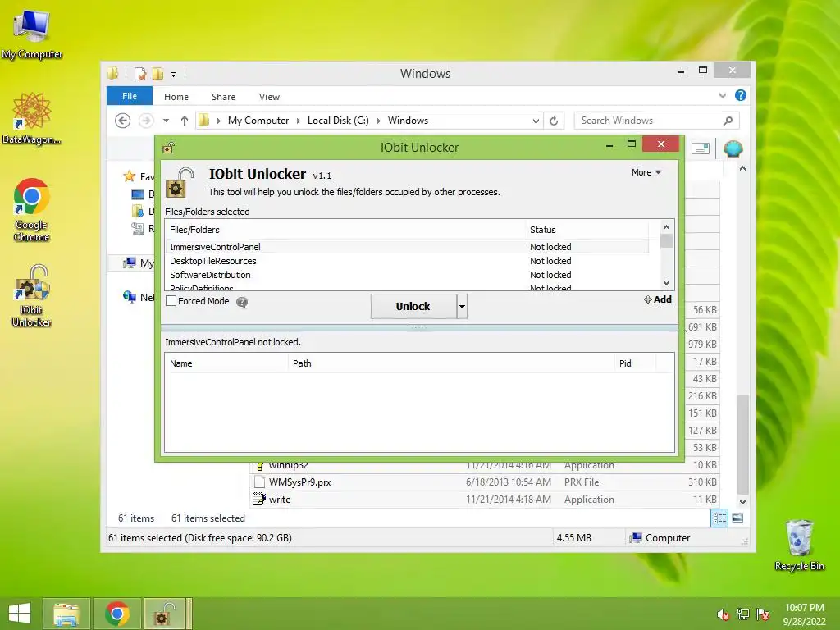Select the ImmersiveControlPanel row
The height and width of the screenshot is (630, 840).
coord(407,247)
